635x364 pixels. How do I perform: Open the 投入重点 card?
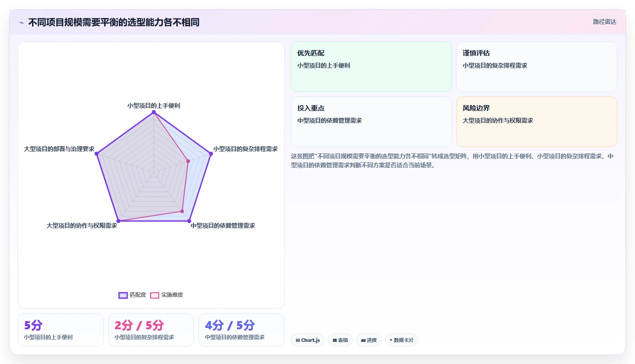[x=371, y=122]
